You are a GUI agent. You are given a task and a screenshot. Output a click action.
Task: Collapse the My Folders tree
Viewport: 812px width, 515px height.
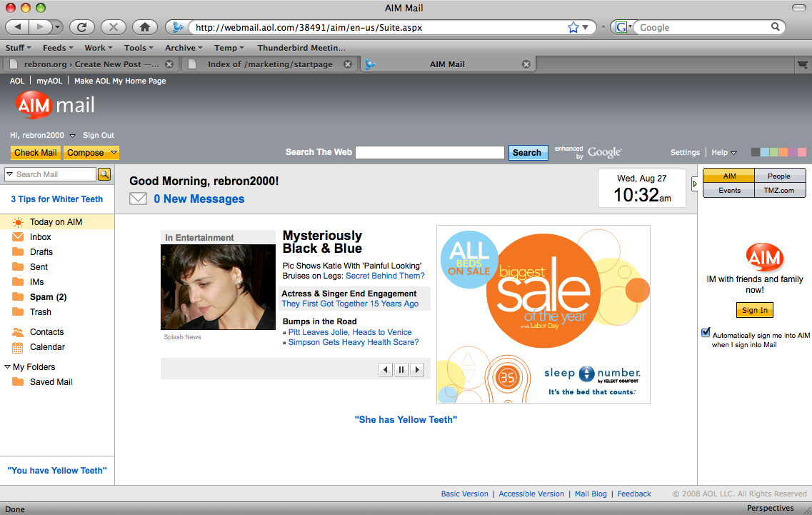[x=7, y=367]
